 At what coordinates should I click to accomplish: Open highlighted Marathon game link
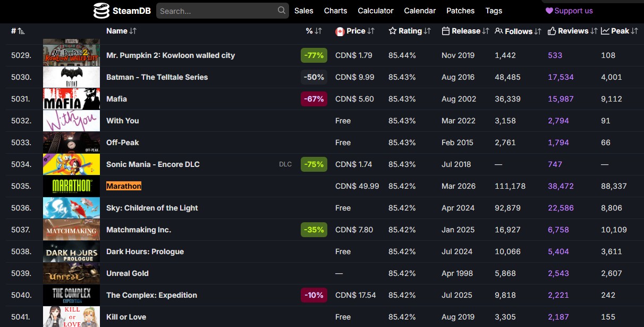tap(124, 186)
